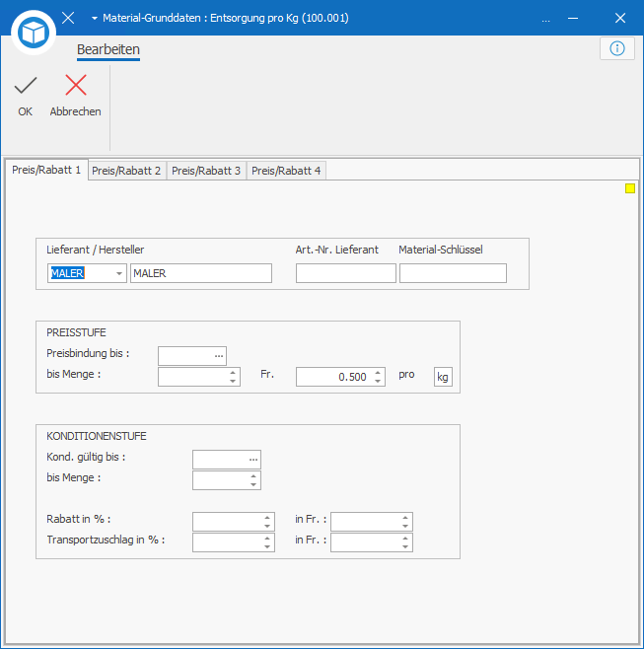
Task: Click the Art.-Nr. Lieferant field
Action: point(346,273)
